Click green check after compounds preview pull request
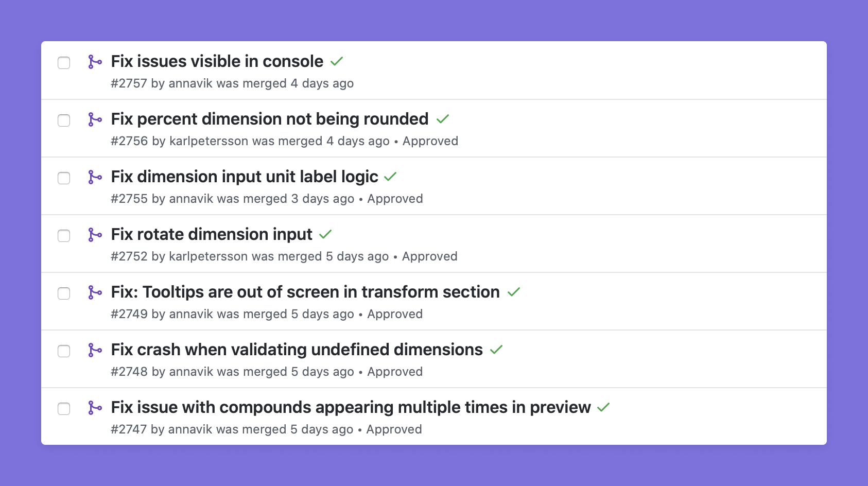868x486 pixels. click(603, 407)
